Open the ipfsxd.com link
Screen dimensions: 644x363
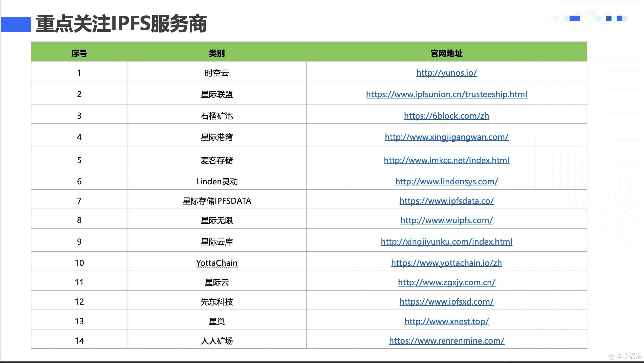coord(446,302)
